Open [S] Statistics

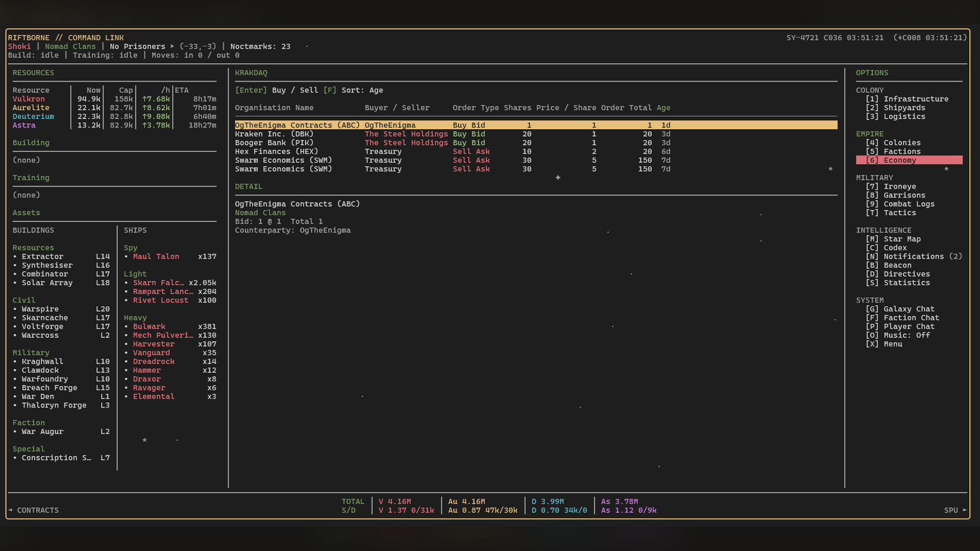(897, 283)
